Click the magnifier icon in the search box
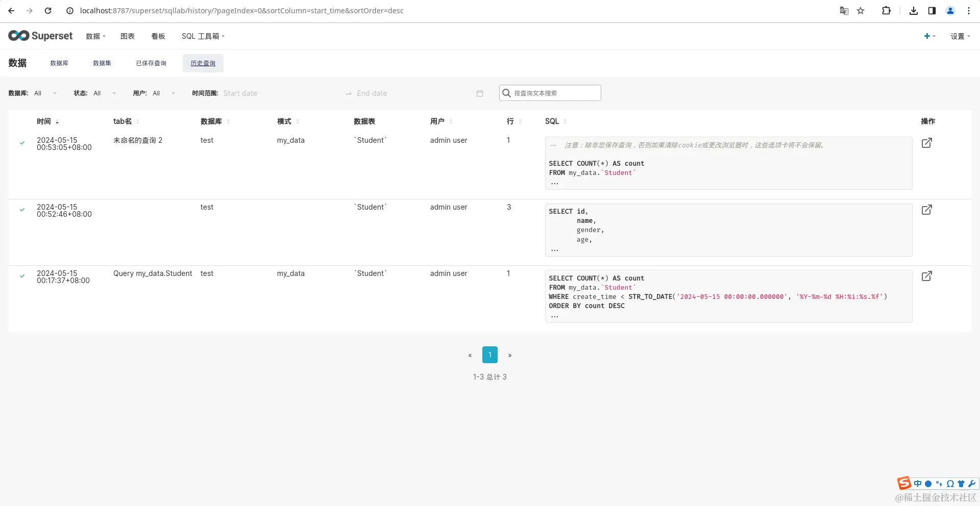The height and width of the screenshot is (506, 980). pos(506,93)
